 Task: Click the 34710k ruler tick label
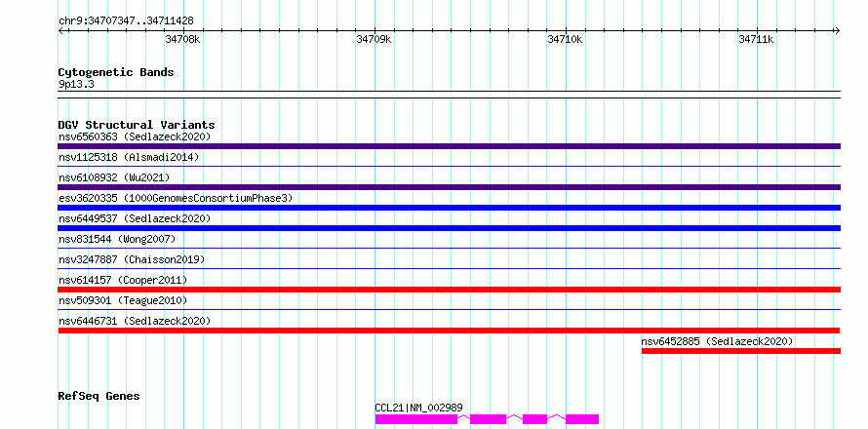coord(566,39)
